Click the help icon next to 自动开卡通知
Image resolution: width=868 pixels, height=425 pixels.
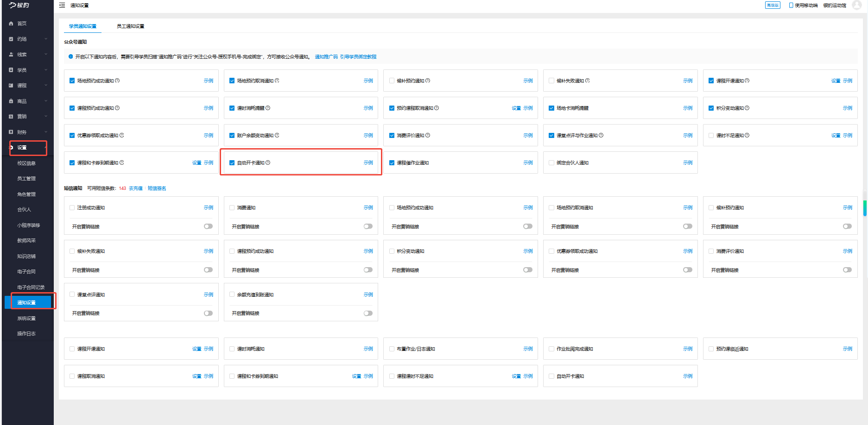pos(268,162)
